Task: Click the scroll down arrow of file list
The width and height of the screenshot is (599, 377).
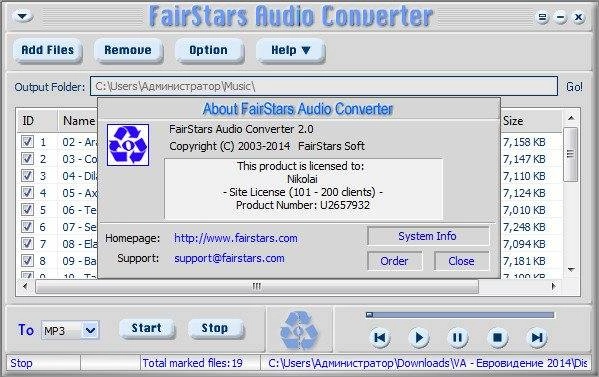Action: click(571, 270)
